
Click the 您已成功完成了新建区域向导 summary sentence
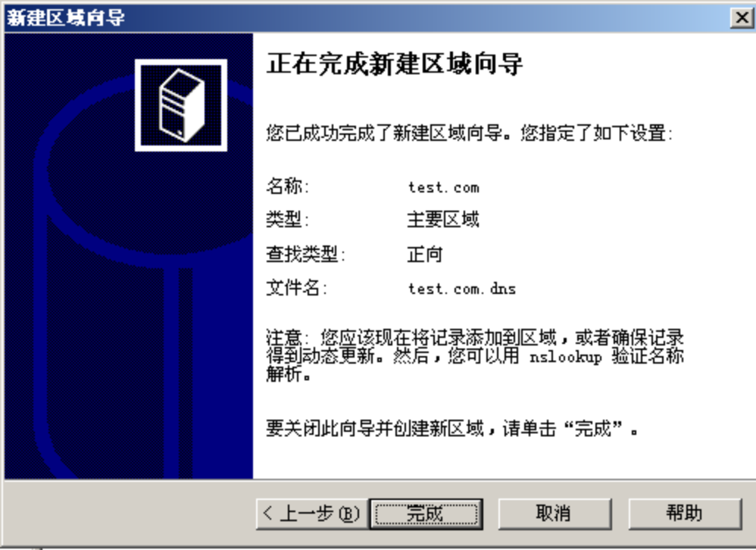[469, 133]
